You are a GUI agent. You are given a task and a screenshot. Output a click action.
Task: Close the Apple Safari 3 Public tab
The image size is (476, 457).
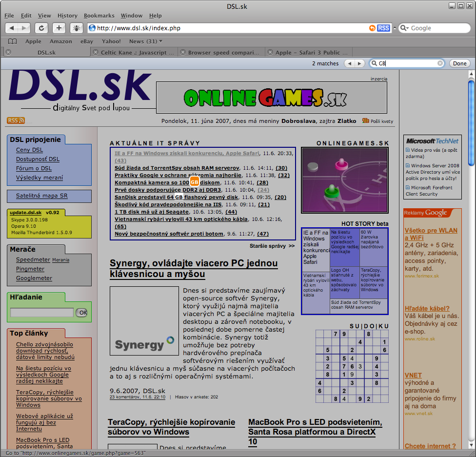[x=270, y=52]
